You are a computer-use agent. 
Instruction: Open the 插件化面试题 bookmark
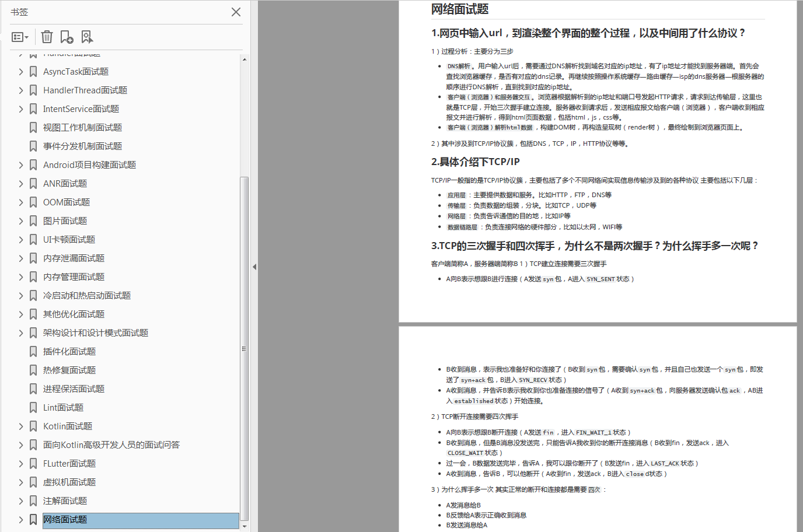coord(69,352)
